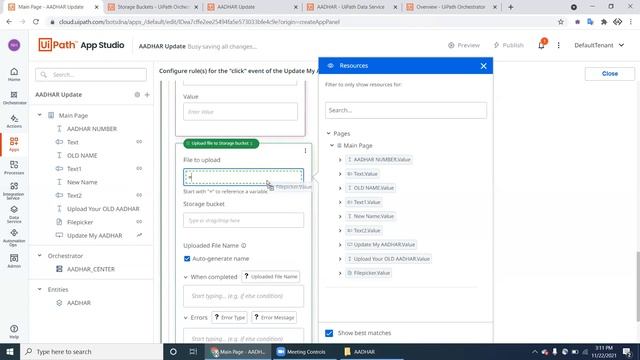640x360 pixels.
Task: Close the Resources panel
Action: coord(483,66)
